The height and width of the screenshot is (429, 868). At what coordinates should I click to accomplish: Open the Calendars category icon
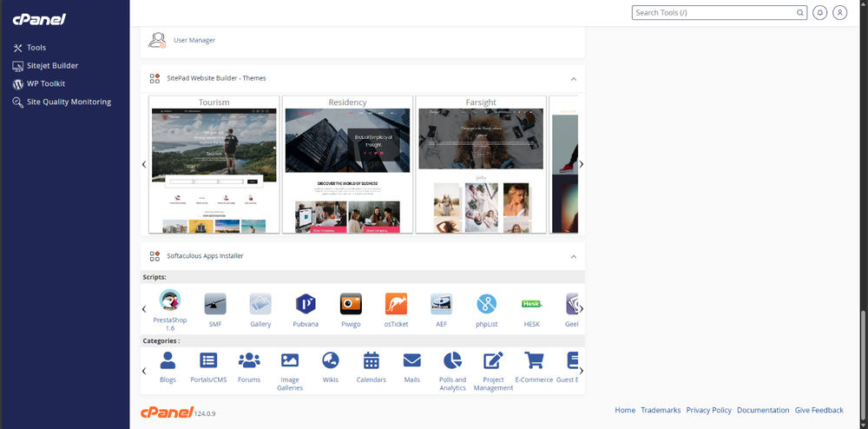coord(371,360)
